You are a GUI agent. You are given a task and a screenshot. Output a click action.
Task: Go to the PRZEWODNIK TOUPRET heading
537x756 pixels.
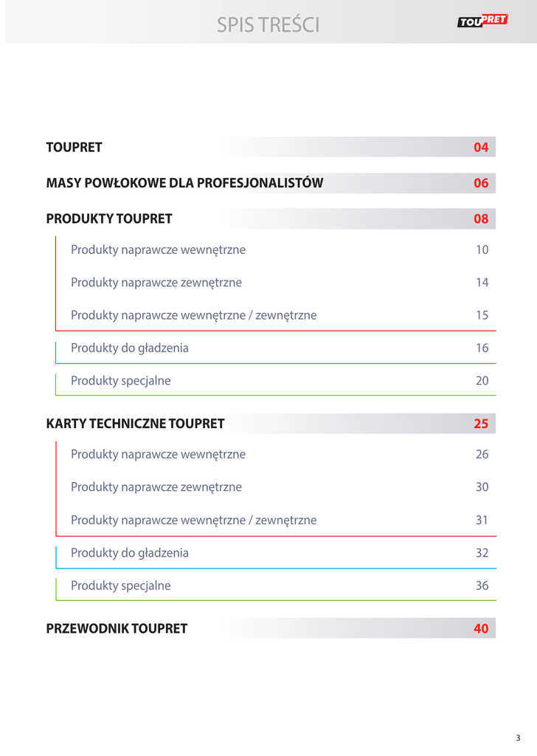point(117,628)
